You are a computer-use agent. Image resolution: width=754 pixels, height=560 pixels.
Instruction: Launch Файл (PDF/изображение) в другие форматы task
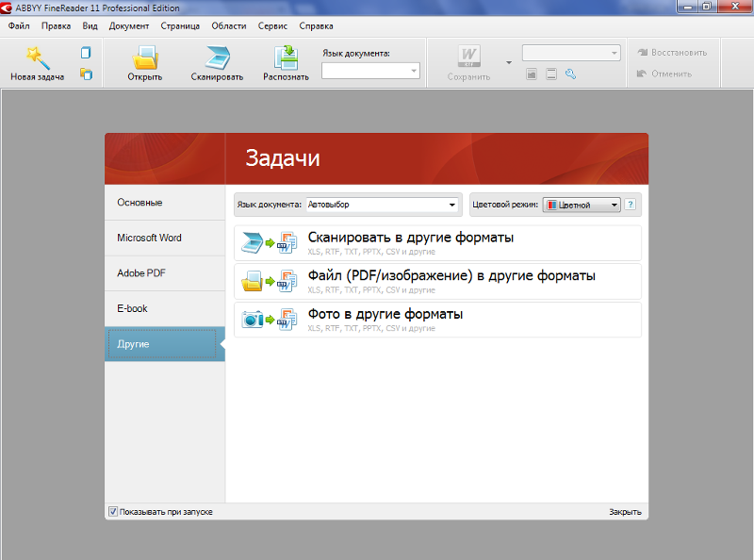pyautogui.click(x=437, y=282)
